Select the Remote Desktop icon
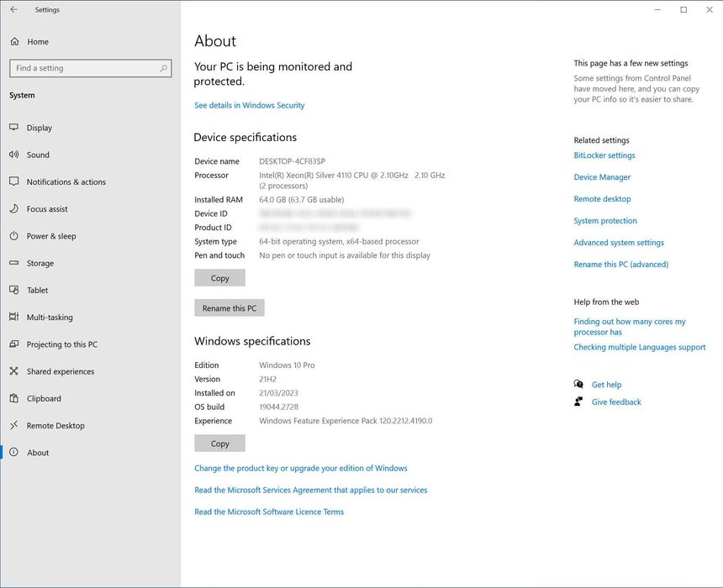 [13, 425]
